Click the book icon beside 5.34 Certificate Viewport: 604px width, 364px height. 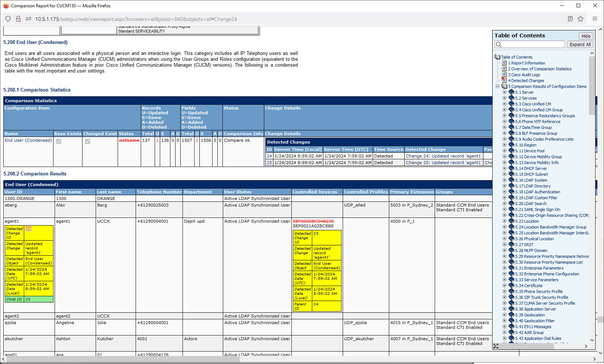tap(512, 286)
